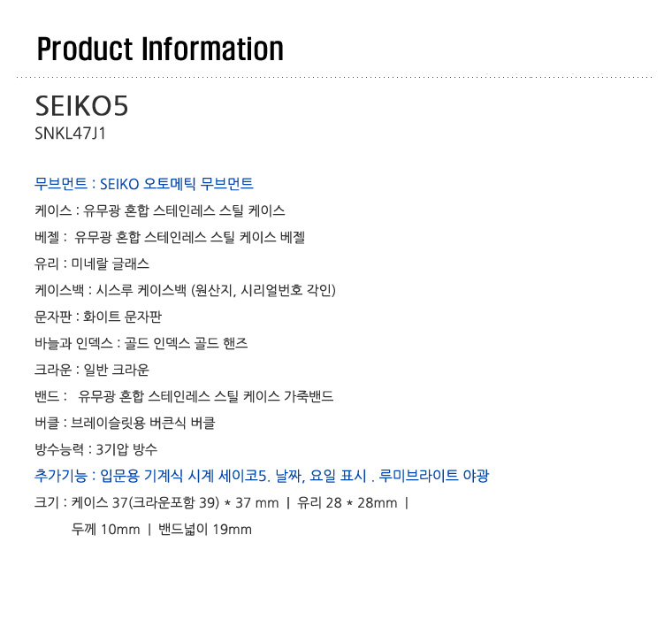Click the 베젤 bezel description line
The image size is (672, 619).
pos(170,237)
